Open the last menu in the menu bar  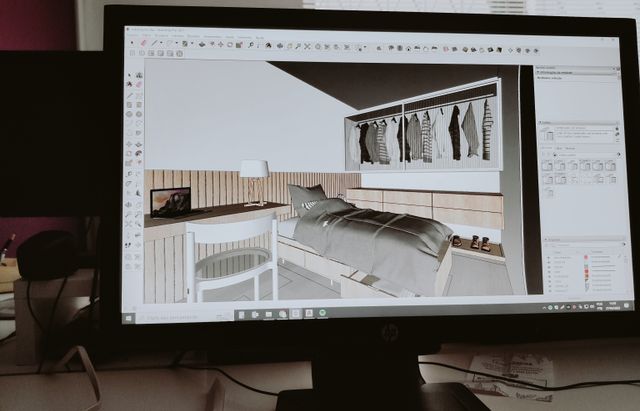260,38
